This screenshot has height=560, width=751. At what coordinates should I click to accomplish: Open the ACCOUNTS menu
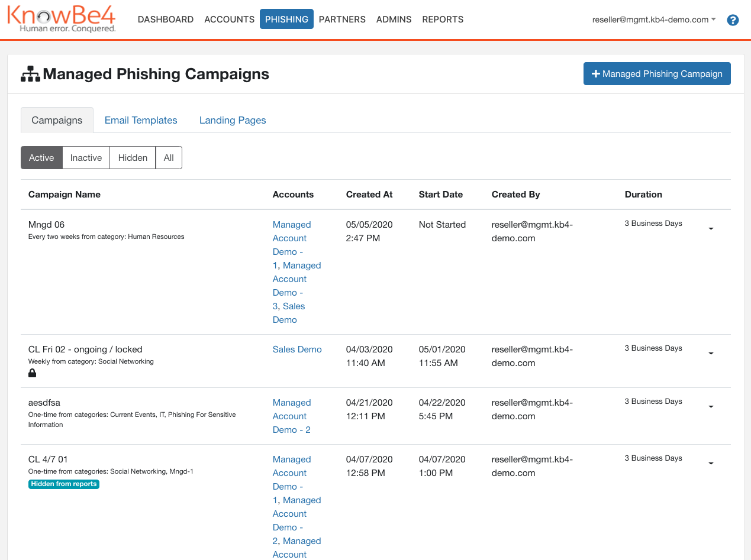pyautogui.click(x=229, y=19)
